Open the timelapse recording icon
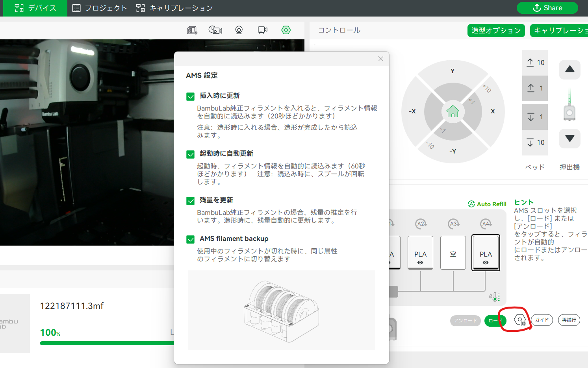 pos(215,30)
